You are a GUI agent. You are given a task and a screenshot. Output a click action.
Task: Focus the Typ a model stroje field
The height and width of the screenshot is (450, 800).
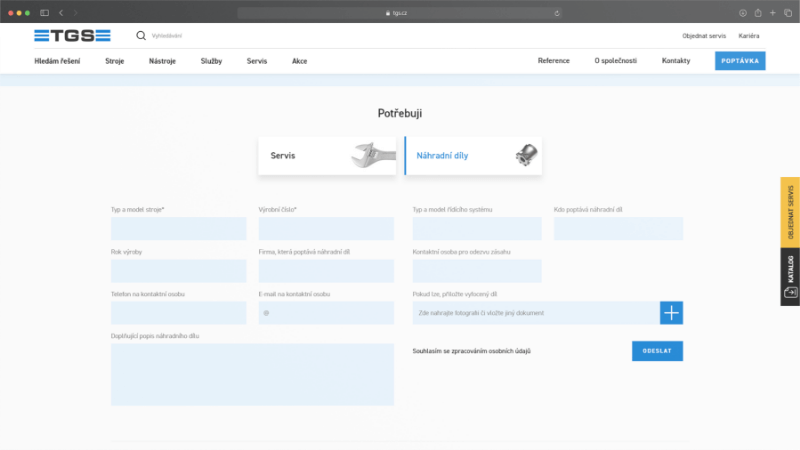[x=178, y=229]
